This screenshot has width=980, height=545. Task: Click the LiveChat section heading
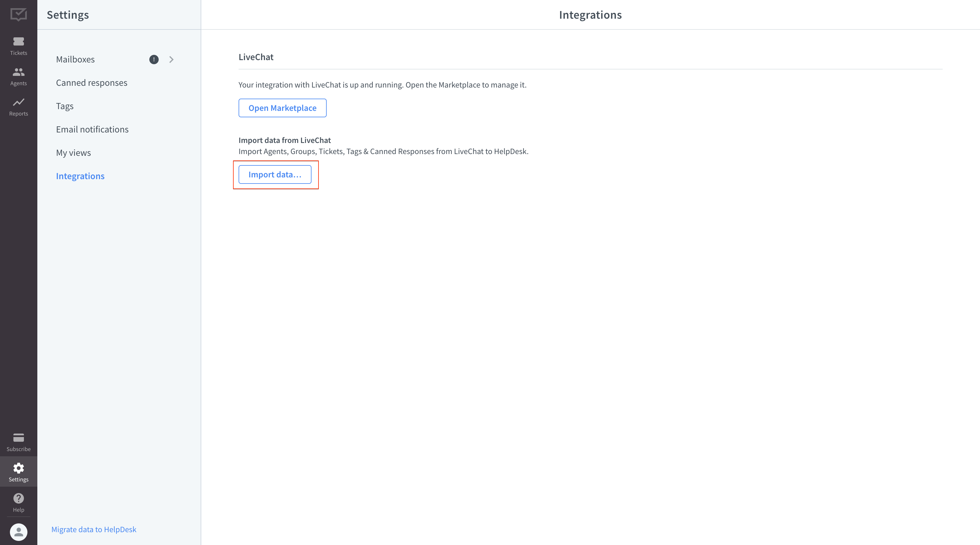point(256,57)
